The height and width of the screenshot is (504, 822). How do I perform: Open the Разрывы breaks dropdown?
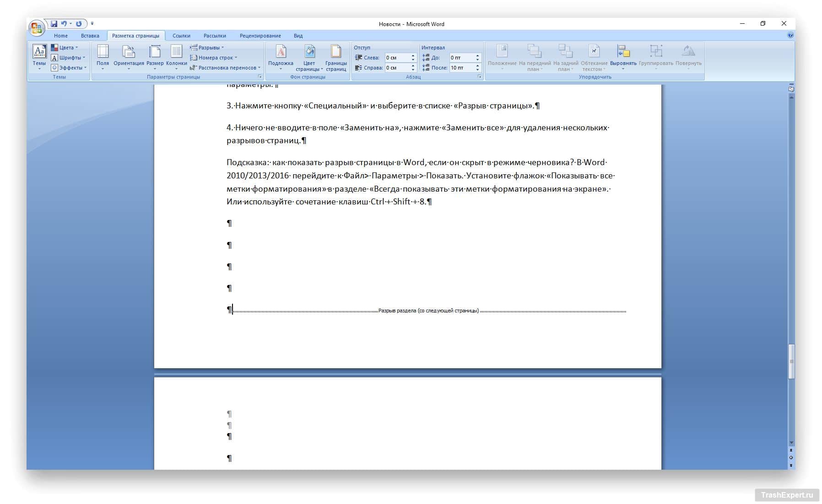(207, 48)
